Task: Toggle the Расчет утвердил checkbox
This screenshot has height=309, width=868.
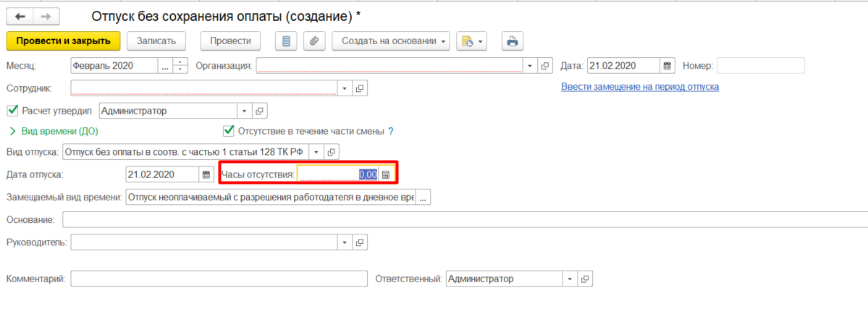Action: [12, 110]
